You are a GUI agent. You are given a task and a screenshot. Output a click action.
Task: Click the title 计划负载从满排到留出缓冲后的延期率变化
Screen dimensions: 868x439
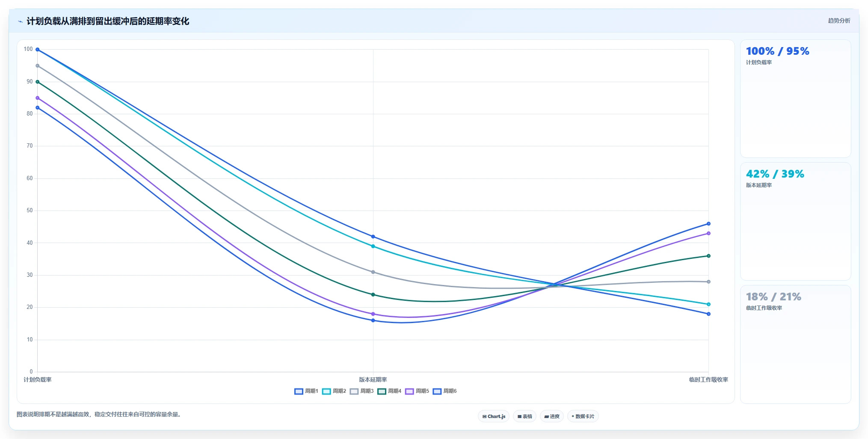click(108, 21)
